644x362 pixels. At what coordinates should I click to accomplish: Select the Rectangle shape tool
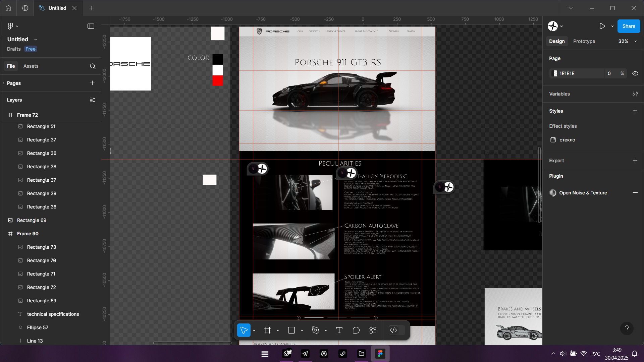tap(291, 330)
